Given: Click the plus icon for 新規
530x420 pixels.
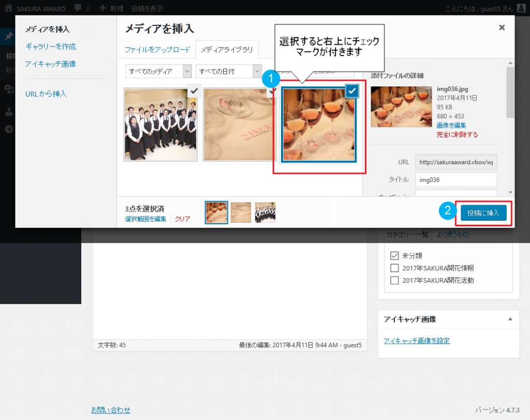Looking at the screenshot, I should click(x=103, y=8).
